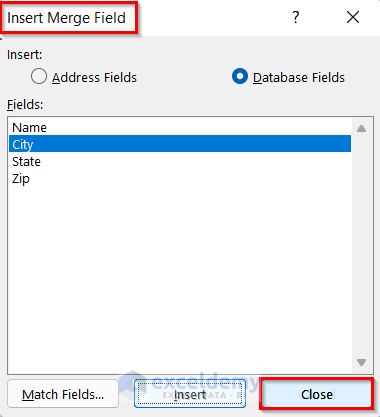Click the Close button at the bottom
The width and height of the screenshot is (380, 417).
317,394
